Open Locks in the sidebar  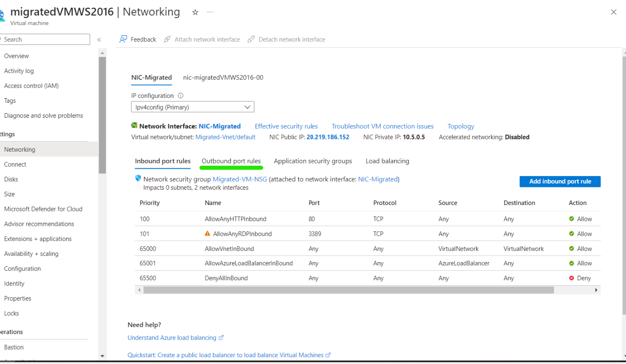click(x=11, y=314)
